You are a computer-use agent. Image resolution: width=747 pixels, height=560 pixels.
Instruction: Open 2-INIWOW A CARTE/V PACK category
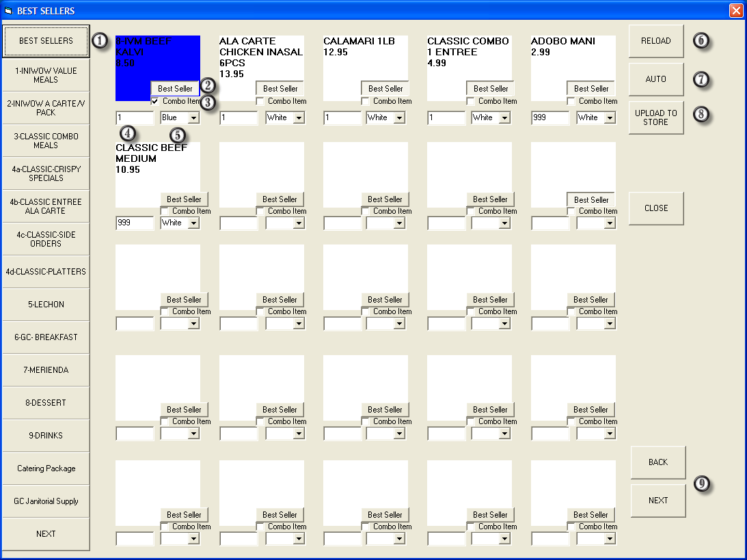click(x=46, y=108)
